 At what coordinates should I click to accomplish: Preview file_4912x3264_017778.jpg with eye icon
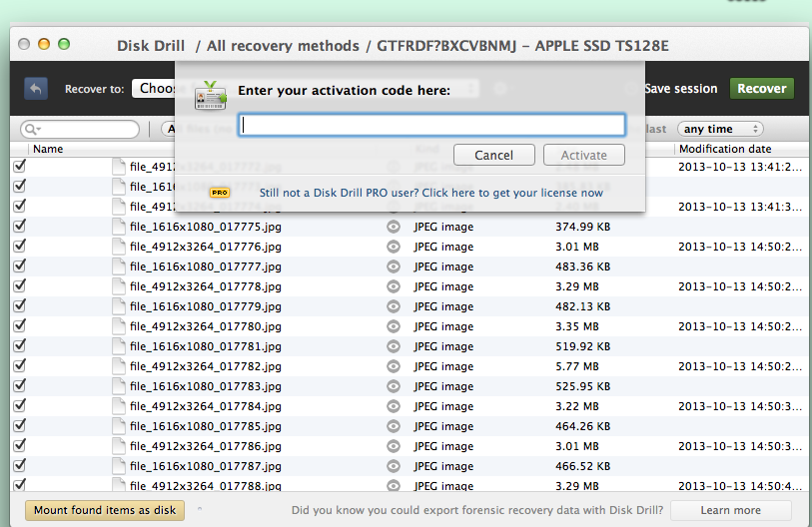coord(394,286)
